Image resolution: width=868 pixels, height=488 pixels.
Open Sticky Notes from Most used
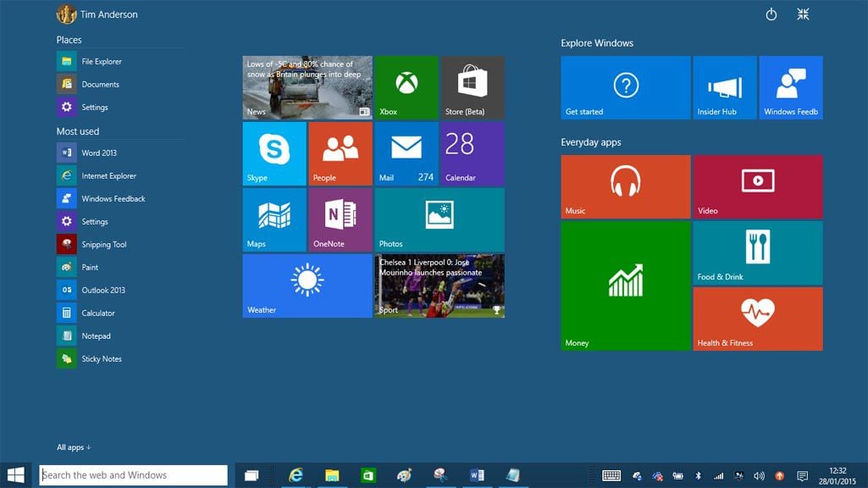[119, 358]
